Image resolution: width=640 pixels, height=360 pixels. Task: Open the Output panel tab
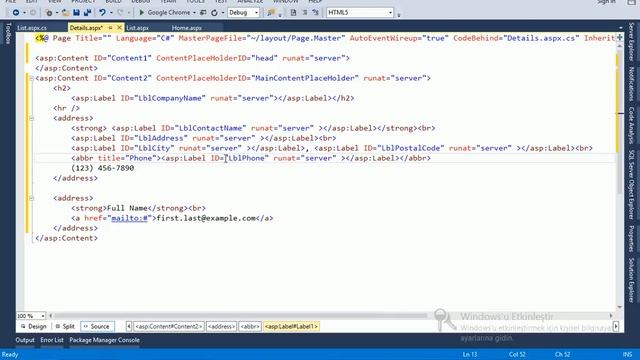[x=25, y=340]
